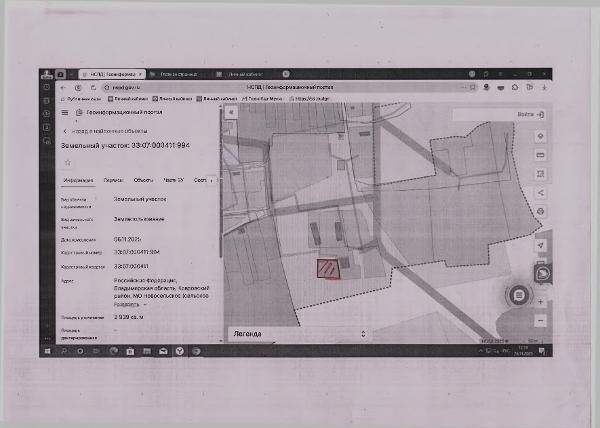Open the hamburger menu of the portal
600x428 pixels.
(x=65, y=112)
